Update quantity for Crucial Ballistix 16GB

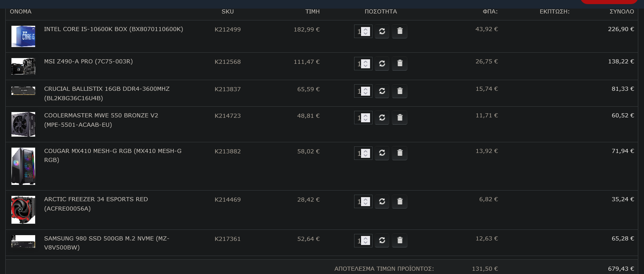[x=382, y=91]
